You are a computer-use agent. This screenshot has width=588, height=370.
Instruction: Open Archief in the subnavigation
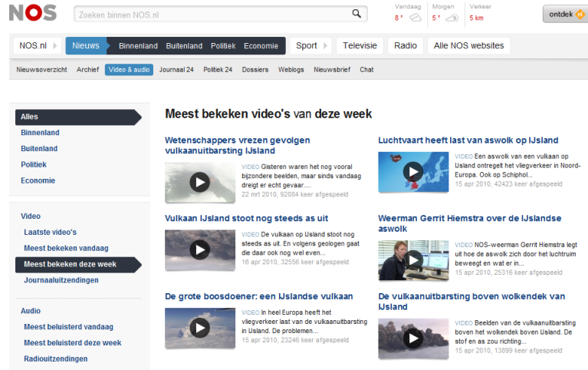[x=87, y=70]
